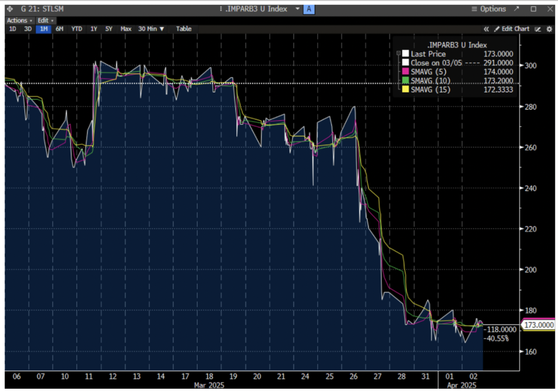The height and width of the screenshot is (392, 558).
Task: Select the 1M time range
Action: point(43,29)
